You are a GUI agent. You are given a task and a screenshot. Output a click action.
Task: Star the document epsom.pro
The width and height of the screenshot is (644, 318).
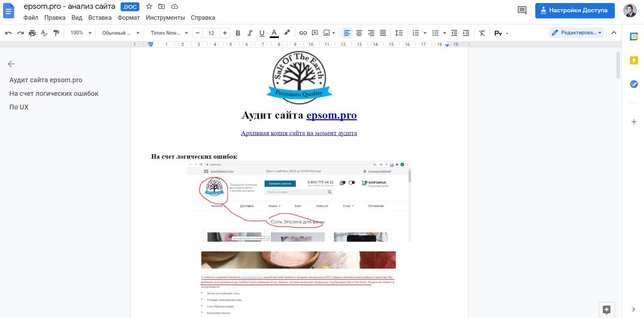point(149,6)
